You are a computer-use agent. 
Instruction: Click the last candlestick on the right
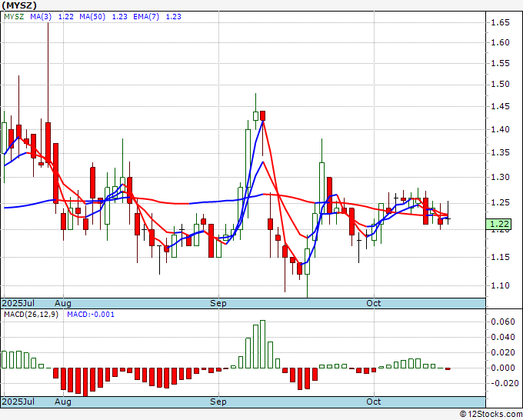(x=448, y=218)
